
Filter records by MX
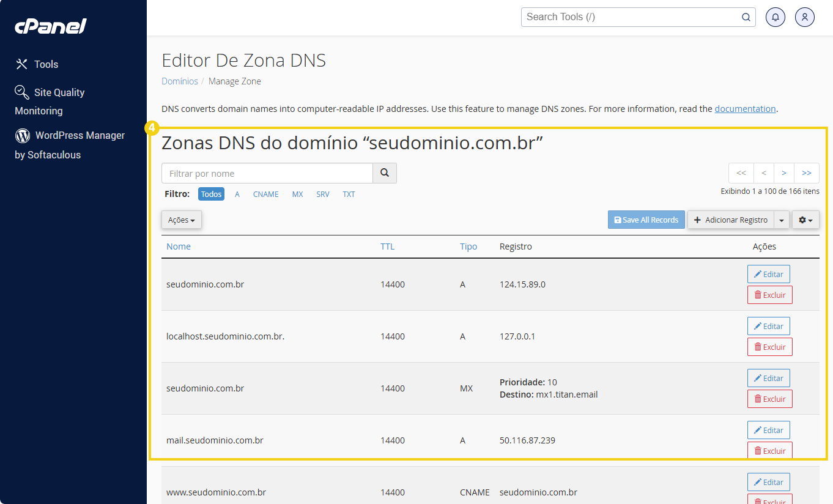(x=298, y=194)
